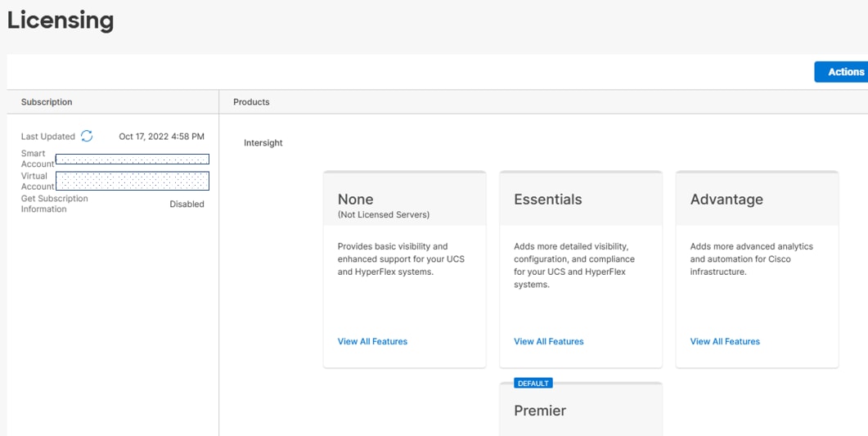Click the None card description text
This screenshot has height=436, width=868.
coord(401,259)
